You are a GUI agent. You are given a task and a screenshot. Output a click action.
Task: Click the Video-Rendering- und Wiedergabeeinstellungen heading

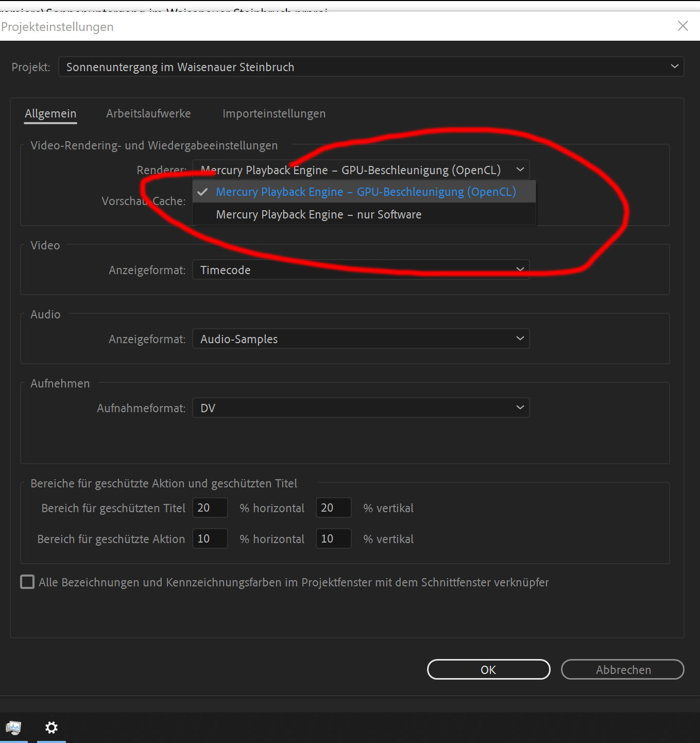[x=154, y=146]
